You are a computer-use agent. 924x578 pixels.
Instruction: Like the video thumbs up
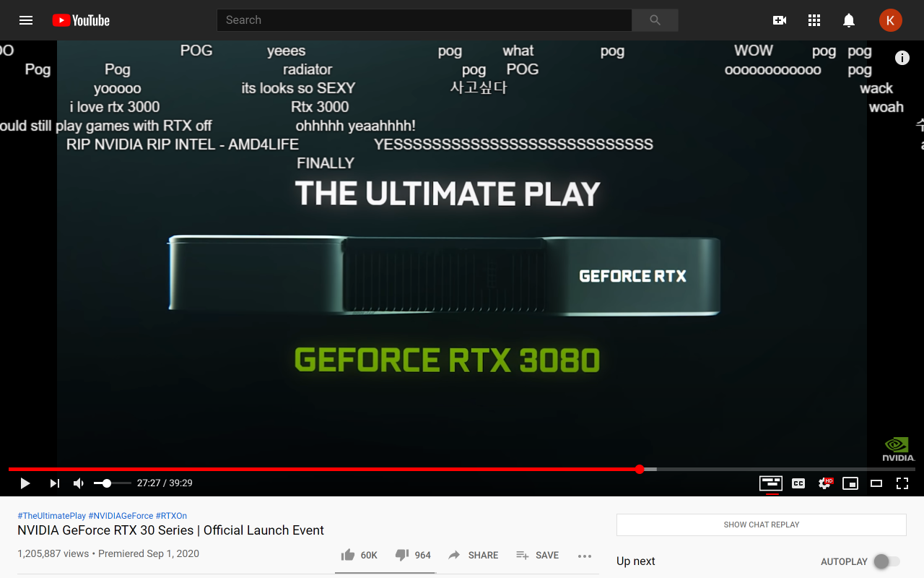coord(359,555)
